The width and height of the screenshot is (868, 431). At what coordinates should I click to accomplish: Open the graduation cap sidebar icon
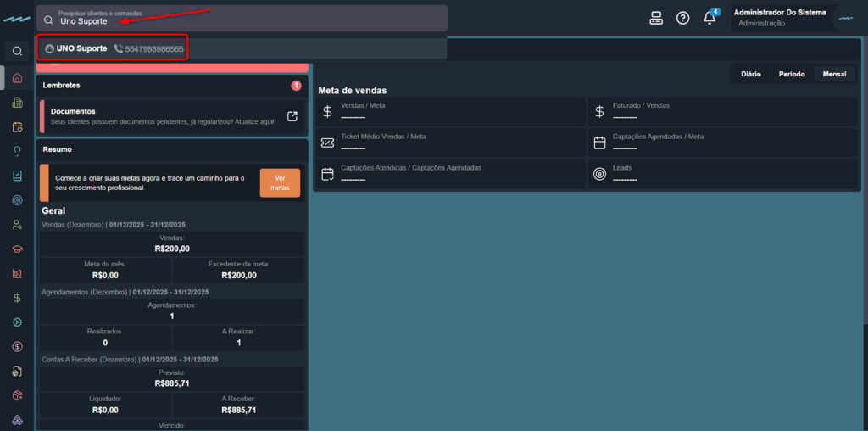[x=17, y=249]
